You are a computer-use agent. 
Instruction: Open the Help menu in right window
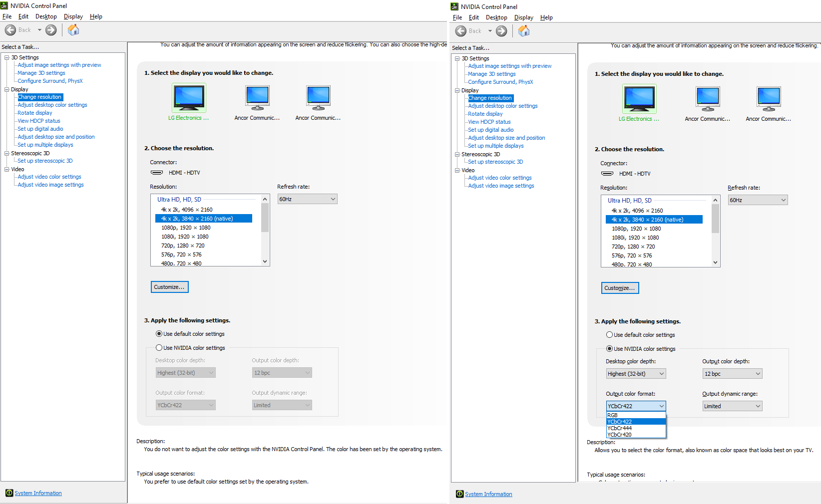[x=546, y=17]
